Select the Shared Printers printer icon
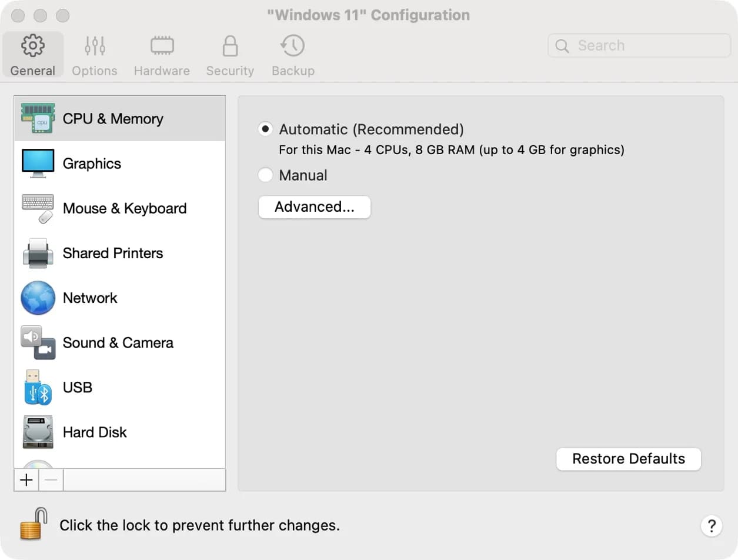 (38, 254)
